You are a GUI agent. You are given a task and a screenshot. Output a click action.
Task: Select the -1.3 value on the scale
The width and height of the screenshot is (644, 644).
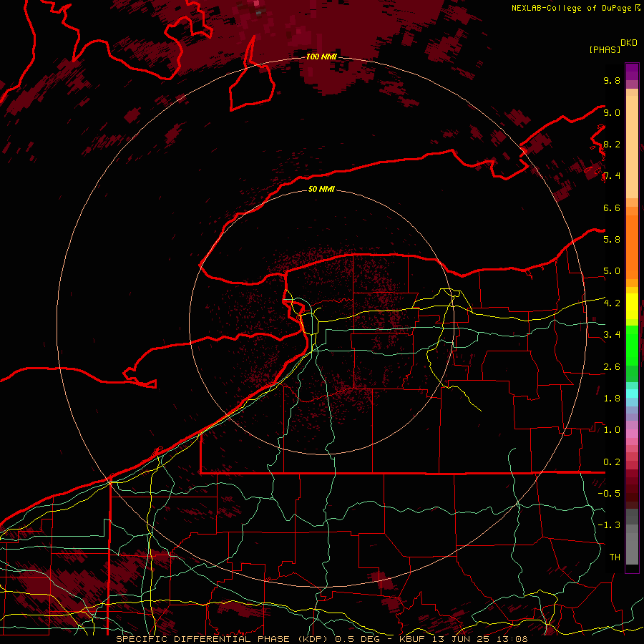coord(609,526)
